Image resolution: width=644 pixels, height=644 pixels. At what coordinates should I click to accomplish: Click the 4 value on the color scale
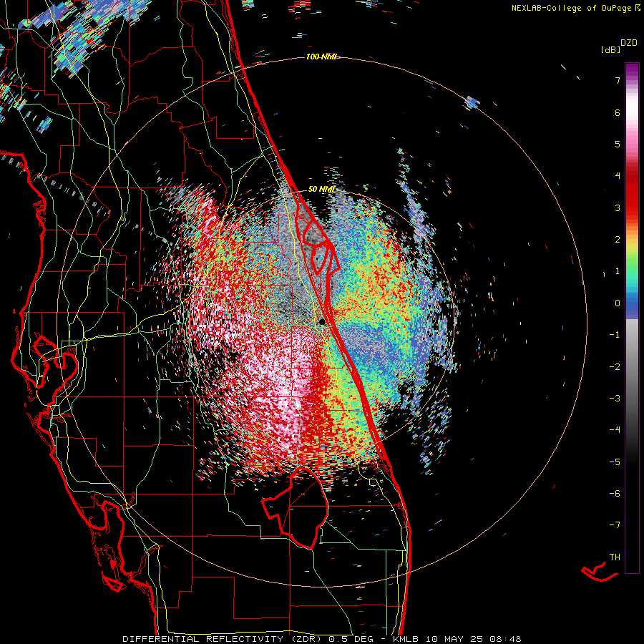point(618,175)
